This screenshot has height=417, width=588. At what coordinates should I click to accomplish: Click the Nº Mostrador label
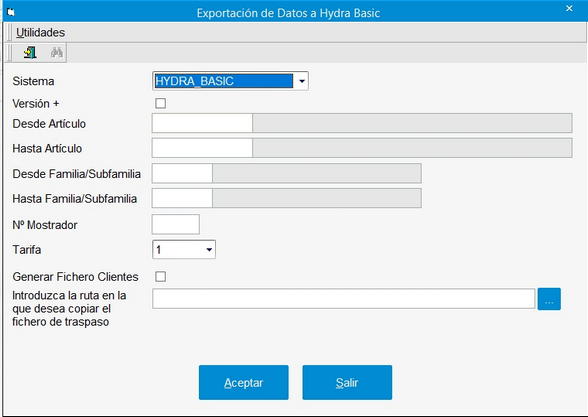[45, 225]
